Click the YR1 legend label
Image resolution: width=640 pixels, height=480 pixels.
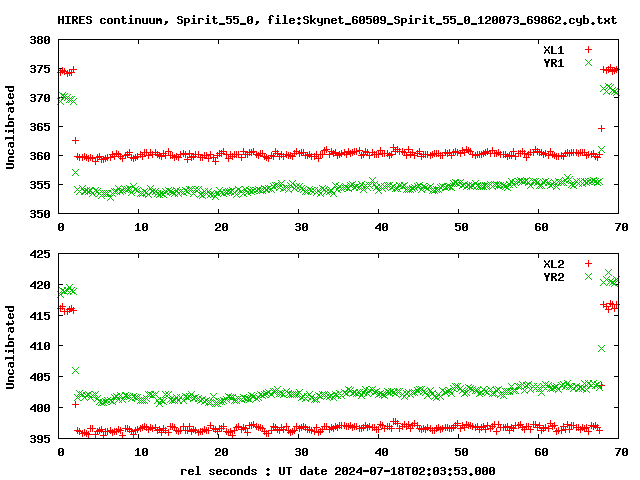553,63
